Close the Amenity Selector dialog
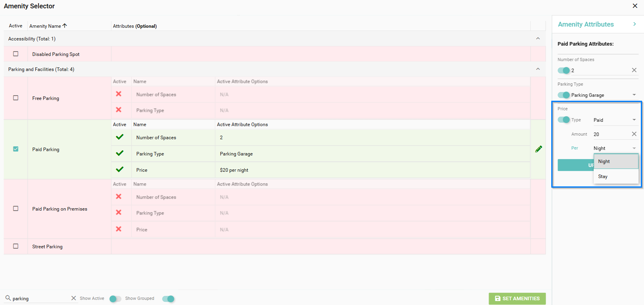The width and height of the screenshot is (644, 305). (x=635, y=6)
